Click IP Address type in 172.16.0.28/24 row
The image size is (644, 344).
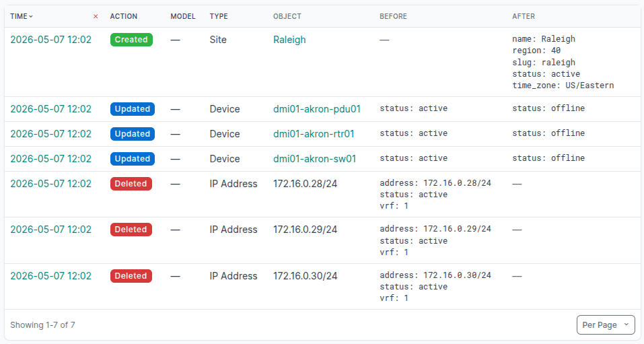point(234,184)
